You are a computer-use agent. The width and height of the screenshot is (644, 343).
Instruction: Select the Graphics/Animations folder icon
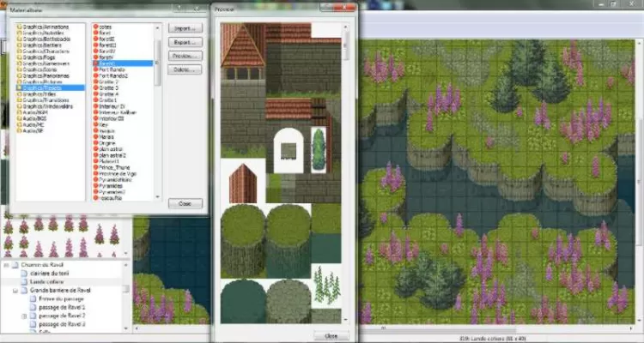(19, 27)
